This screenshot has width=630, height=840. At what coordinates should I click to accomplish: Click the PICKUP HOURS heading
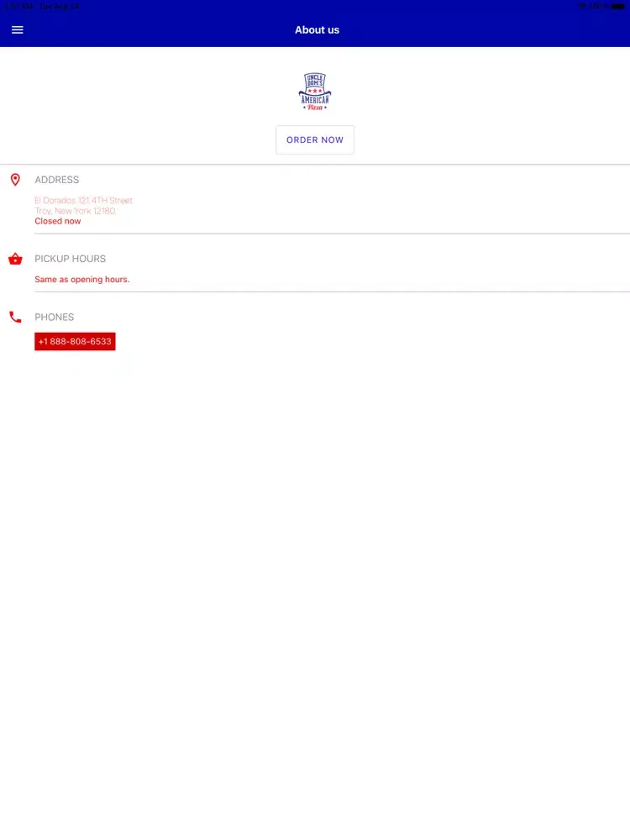click(71, 259)
